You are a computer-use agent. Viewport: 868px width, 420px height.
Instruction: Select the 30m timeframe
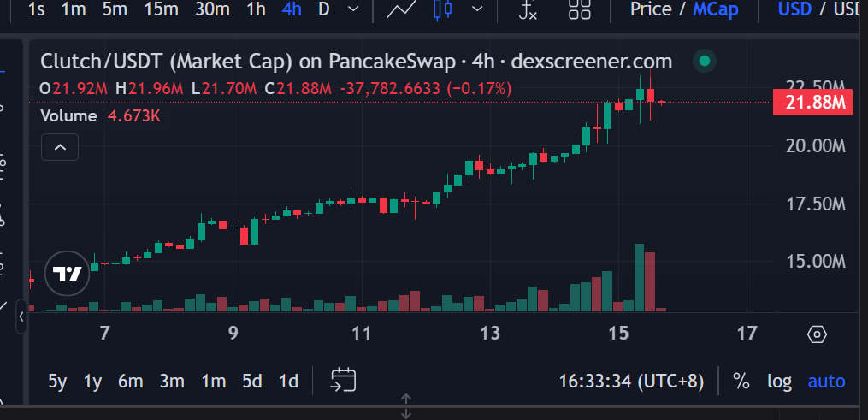click(x=213, y=9)
